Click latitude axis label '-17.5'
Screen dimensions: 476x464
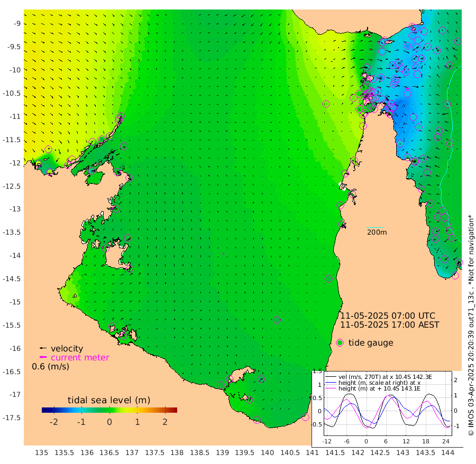12,418
